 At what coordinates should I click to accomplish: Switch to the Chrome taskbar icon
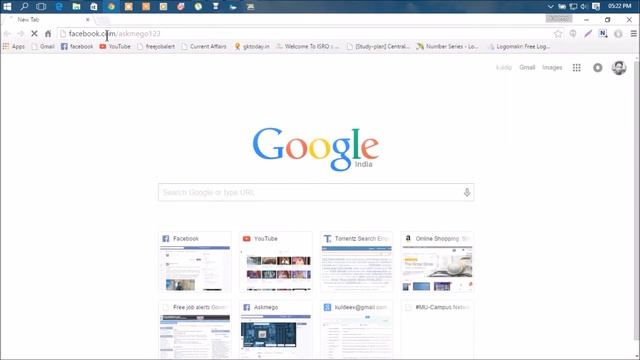coord(111,6)
